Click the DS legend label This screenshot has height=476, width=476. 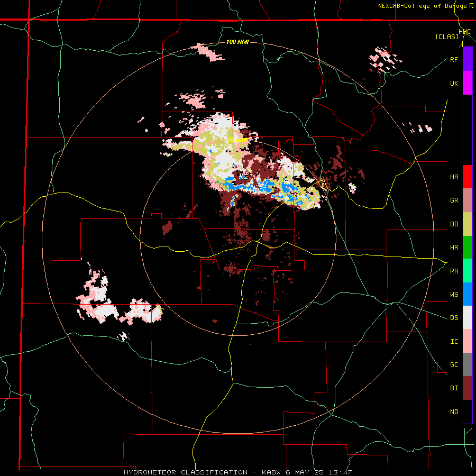pos(454,318)
